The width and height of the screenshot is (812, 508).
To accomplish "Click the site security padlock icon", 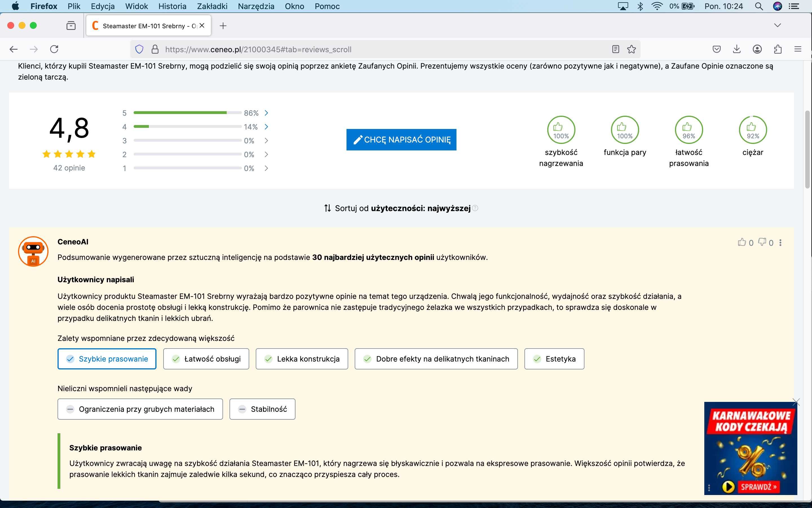I will [x=155, y=49].
